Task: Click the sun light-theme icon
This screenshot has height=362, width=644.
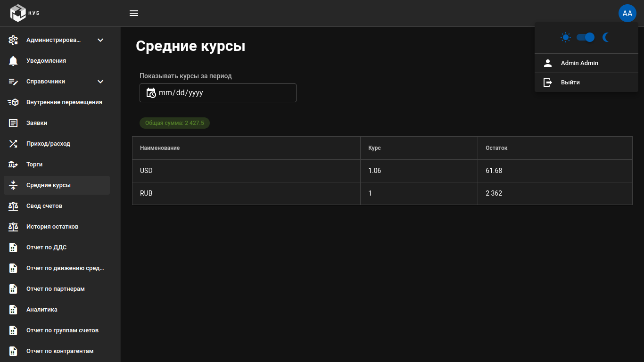Action: click(566, 37)
